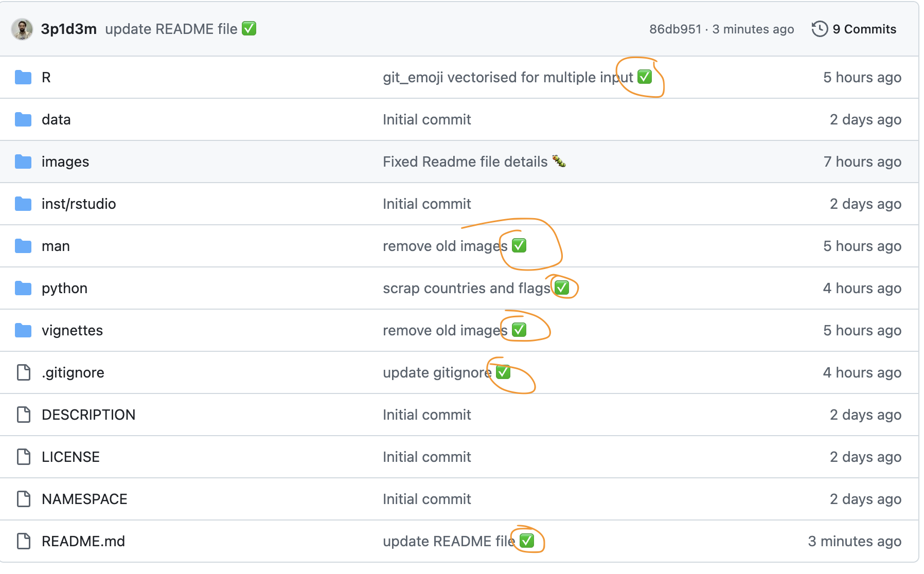Click the bug emoji in images commit message

[x=559, y=162]
